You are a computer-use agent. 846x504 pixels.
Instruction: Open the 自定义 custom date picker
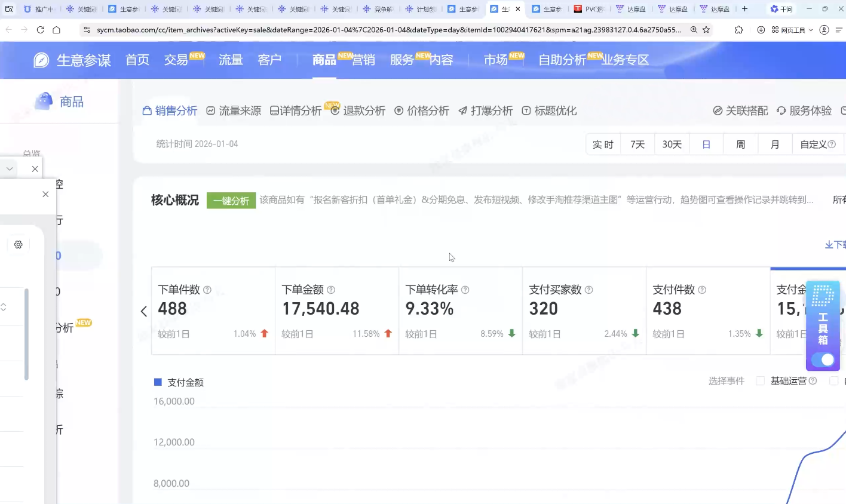tap(814, 144)
